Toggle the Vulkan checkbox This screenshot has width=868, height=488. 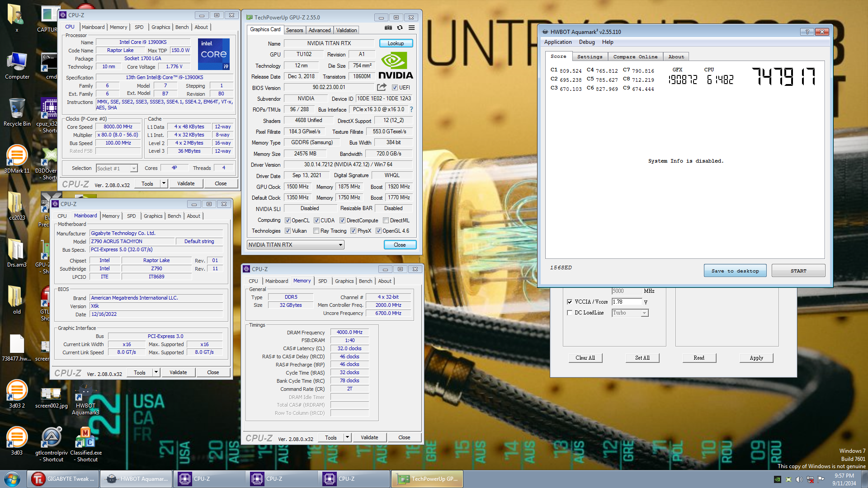288,231
